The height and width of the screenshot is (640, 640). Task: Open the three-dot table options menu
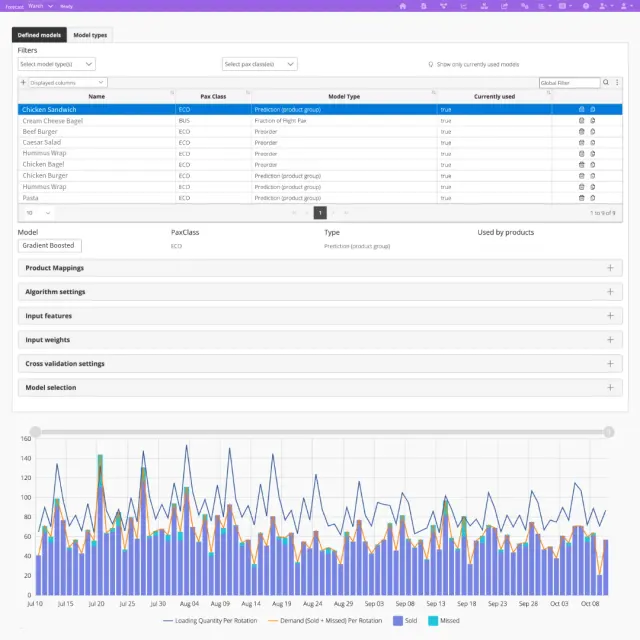click(617, 82)
